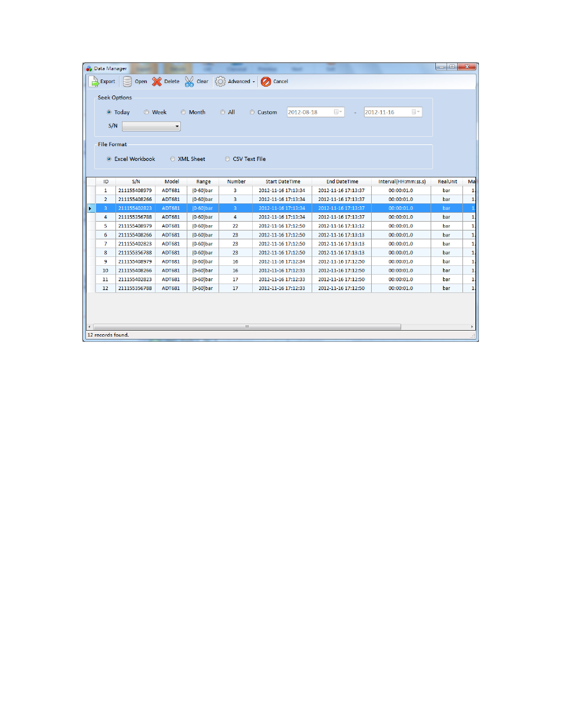Click the Data Manager title bar app icon
The image size is (562, 728).
(89, 68)
